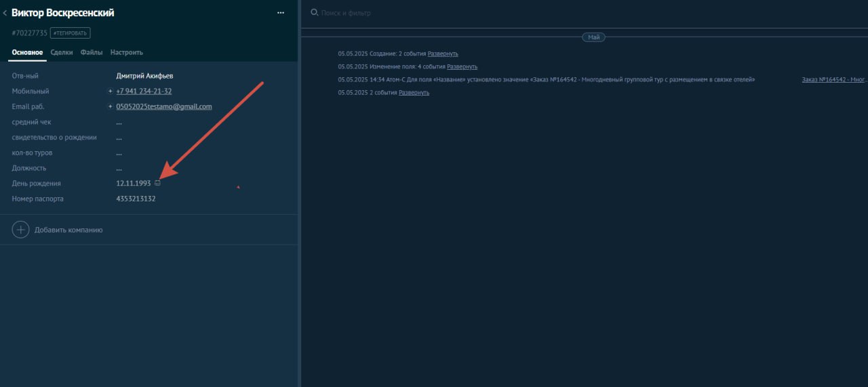Click the Номер паспорта field label
The height and width of the screenshot is (387, 868).
38,199
